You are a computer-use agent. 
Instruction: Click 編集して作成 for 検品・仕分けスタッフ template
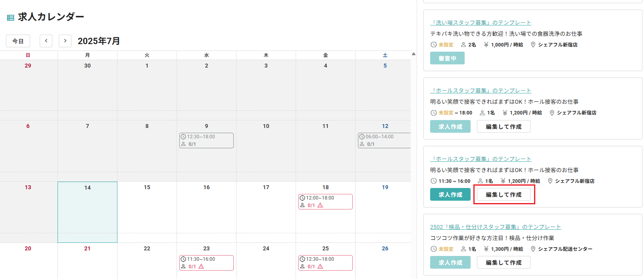(504, 262)
